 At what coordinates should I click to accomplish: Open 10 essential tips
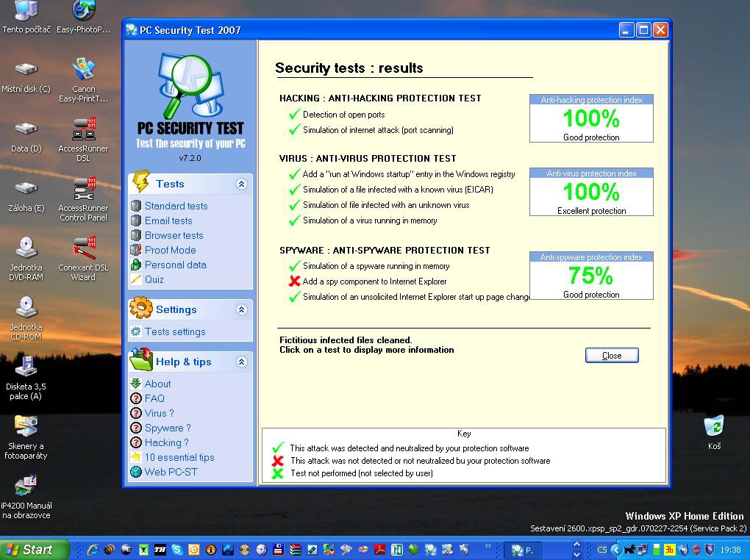[179, 457]
